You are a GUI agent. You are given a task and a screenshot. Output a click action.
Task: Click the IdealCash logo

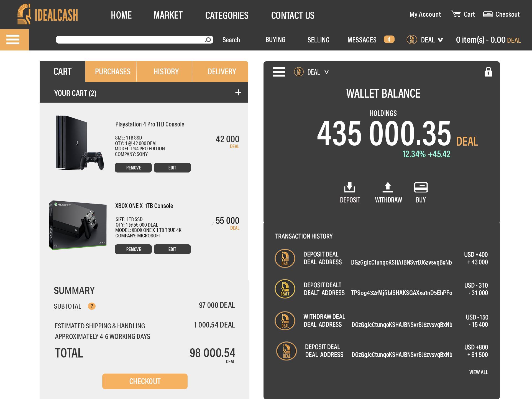coord(48,14)
